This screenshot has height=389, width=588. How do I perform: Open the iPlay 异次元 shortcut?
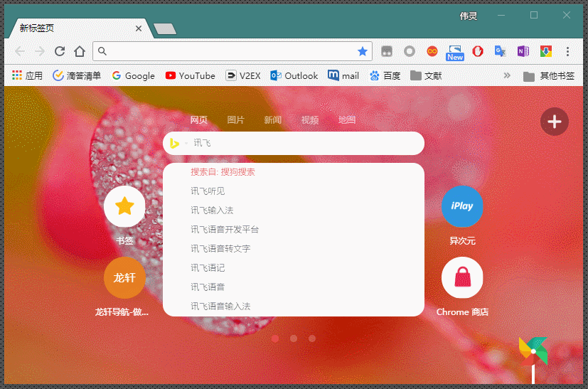pyautogui.click(x=462, y=206)
